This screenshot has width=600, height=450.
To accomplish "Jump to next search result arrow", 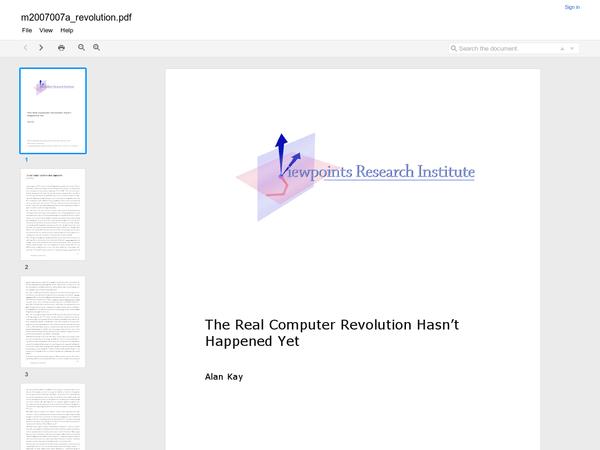I will coord(572,49).
